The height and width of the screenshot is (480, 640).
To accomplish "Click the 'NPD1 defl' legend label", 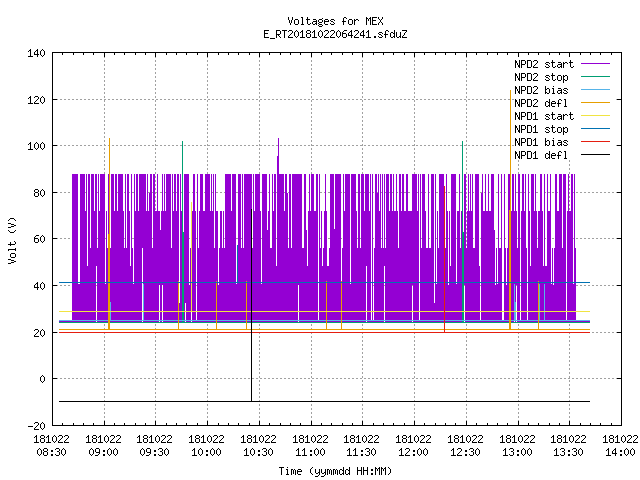I will [x=541, y=156].
